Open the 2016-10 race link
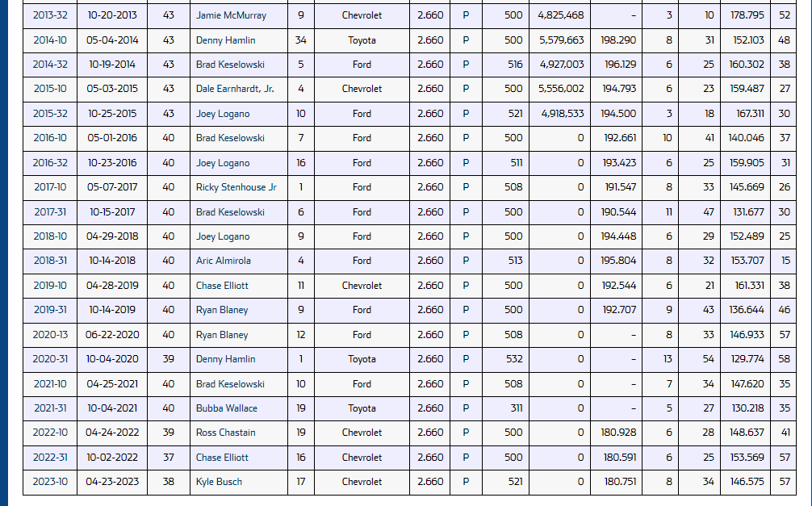812x506 pixels. pyautogui.click(x=50, y=138)
